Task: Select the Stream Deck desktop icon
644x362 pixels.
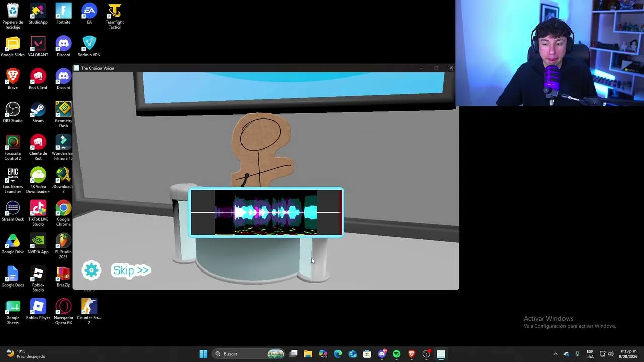Action: pyautogui.click(x=13, y=211)
